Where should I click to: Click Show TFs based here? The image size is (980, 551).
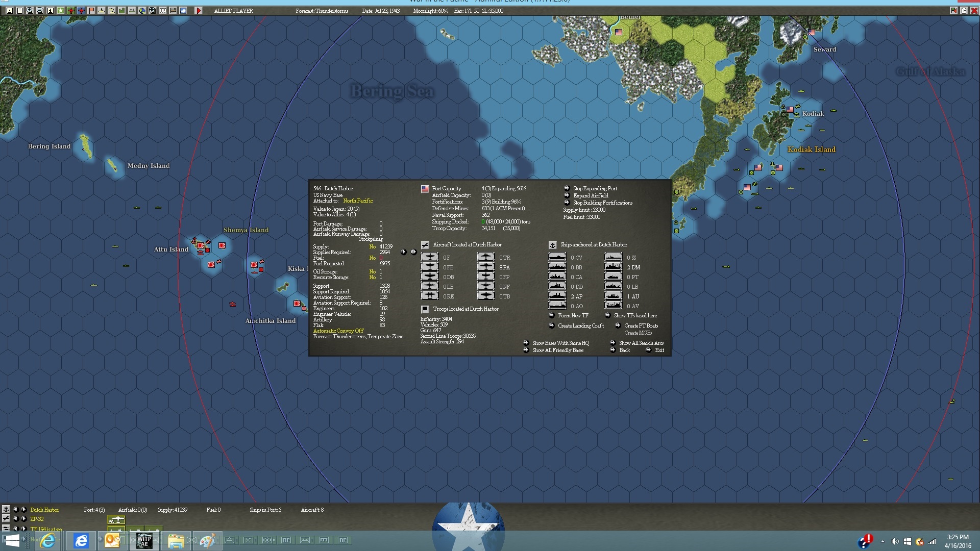point(635,316)
